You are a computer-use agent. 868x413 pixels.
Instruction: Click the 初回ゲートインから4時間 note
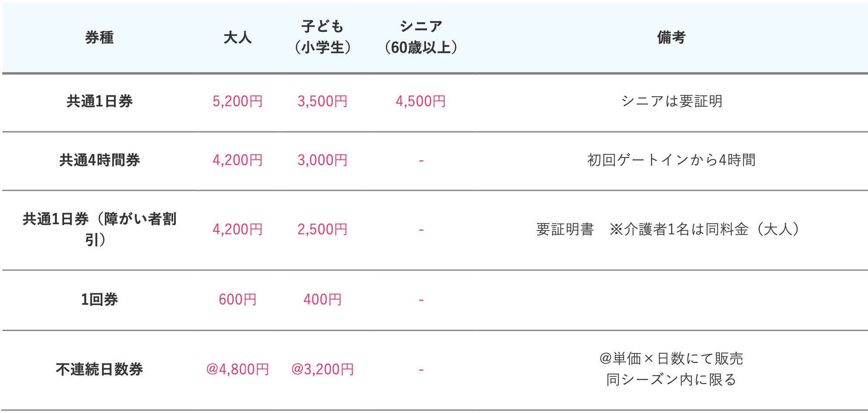point(671,160)
